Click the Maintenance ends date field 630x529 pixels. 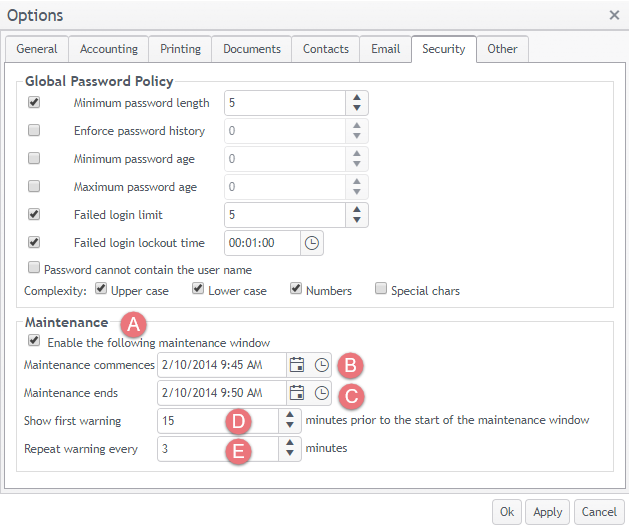click(221, 393)
